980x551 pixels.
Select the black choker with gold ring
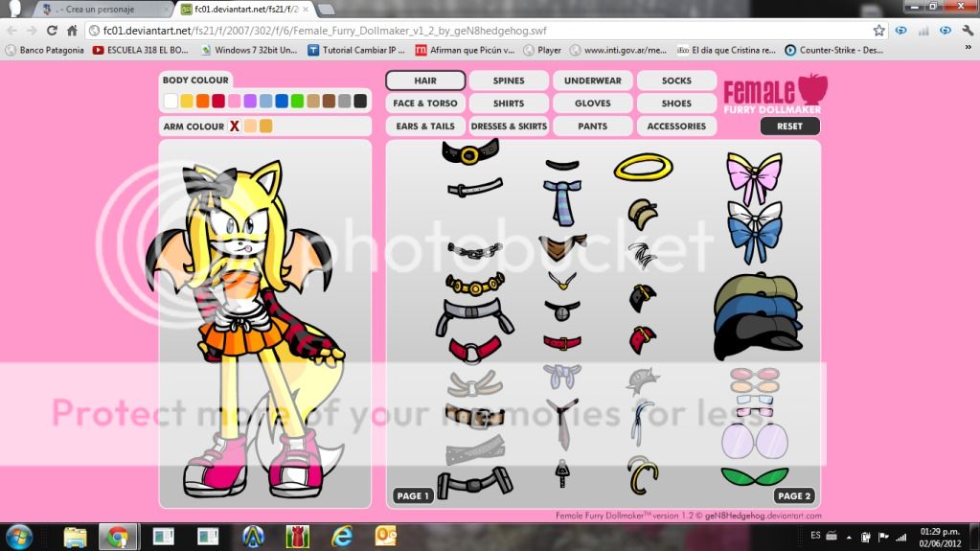pos(470,151)
